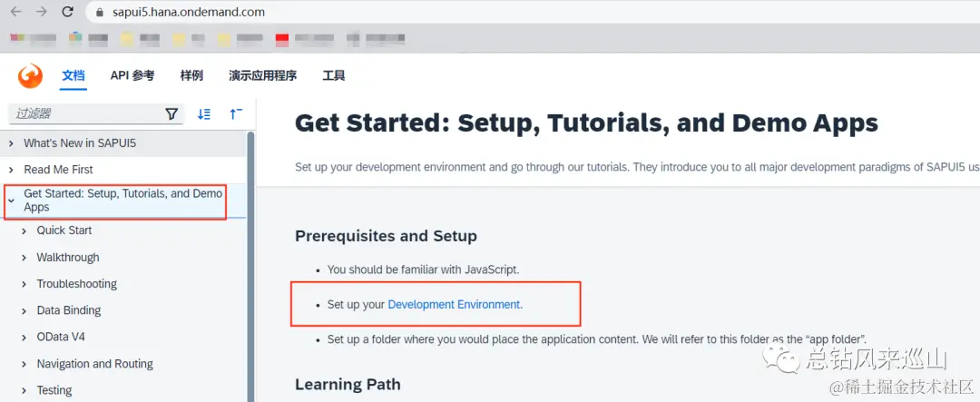Open the 样例 tab

click(191, 75)
